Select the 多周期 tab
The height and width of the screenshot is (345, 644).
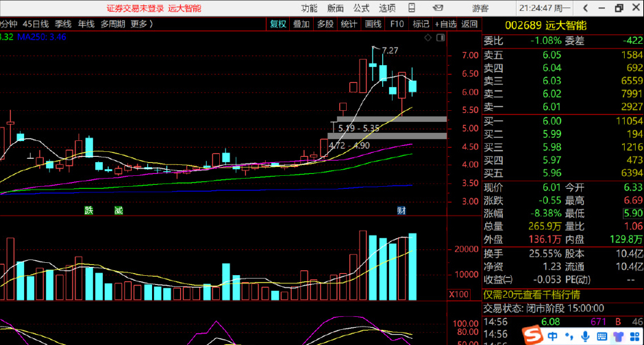[x=112, y=24]
